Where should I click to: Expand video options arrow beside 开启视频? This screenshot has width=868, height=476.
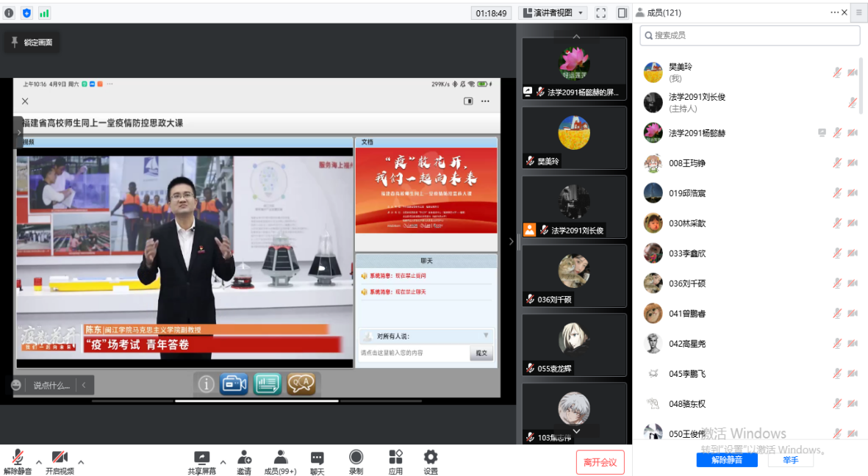click(x=81, y=462)
